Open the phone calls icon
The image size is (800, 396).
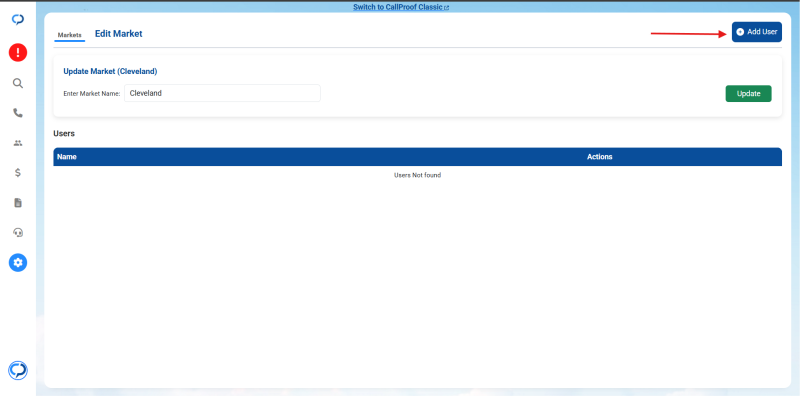point(18,113)
